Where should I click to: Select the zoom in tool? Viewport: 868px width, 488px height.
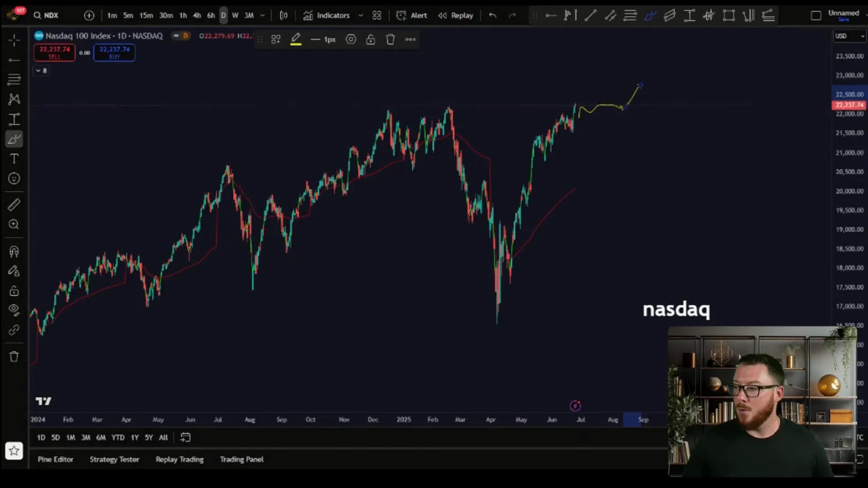pos(14,225)
